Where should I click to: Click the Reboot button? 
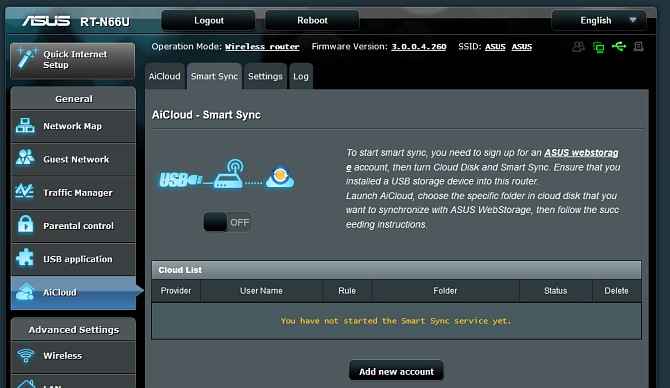click(312, 21)
